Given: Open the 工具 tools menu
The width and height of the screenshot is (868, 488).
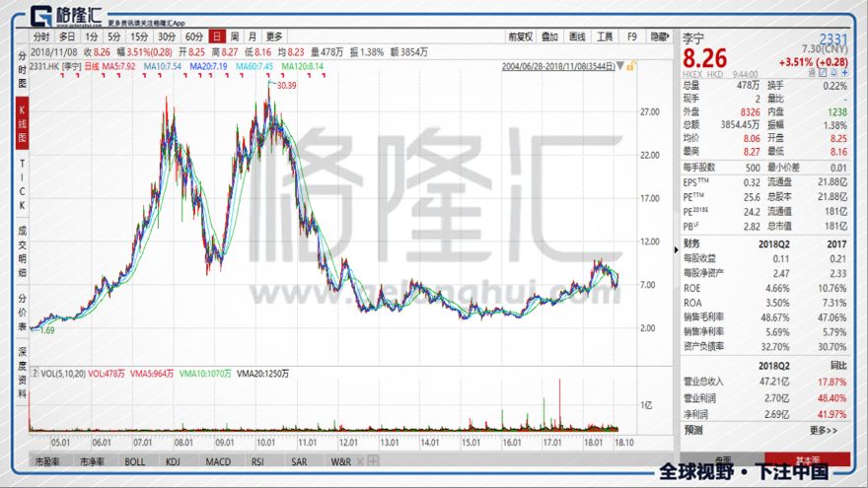Looking at the screenshot, I should [x=605, y=36].
